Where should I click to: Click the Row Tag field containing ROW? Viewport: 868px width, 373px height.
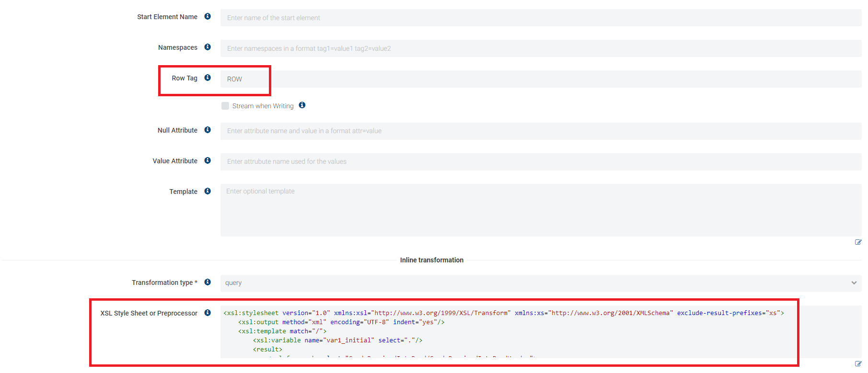pos(540,79)
